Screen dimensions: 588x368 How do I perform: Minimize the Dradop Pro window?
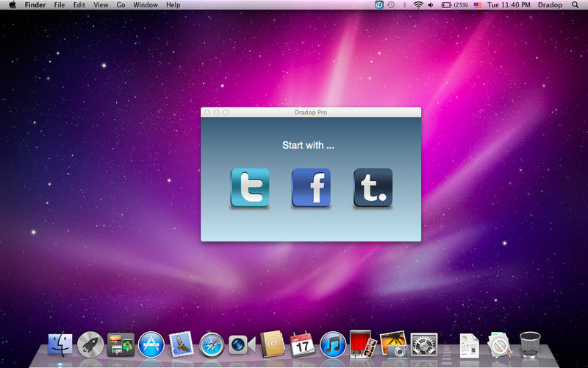tap(216, 113)
